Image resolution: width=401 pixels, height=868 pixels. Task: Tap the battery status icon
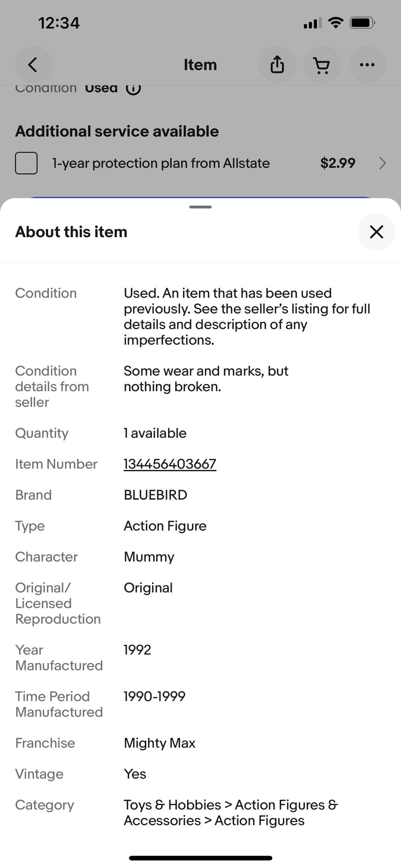point(362,23)
